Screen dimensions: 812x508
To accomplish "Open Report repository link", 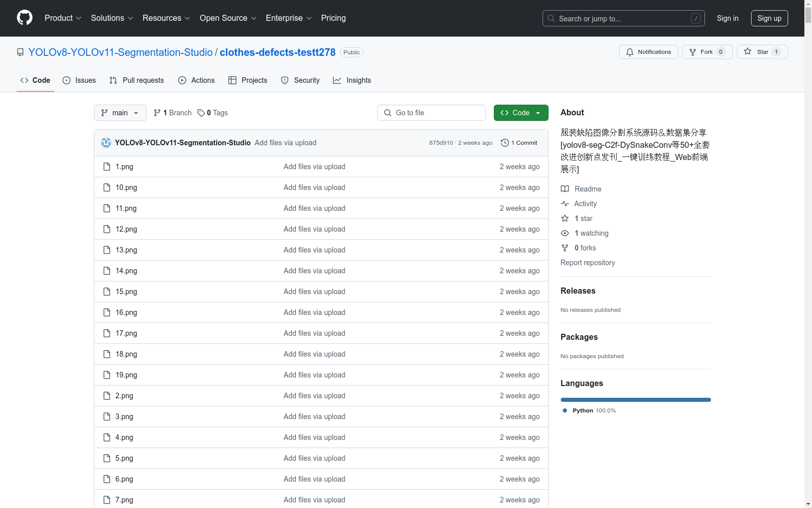I will pyautogui.click(x=588, y=263).
